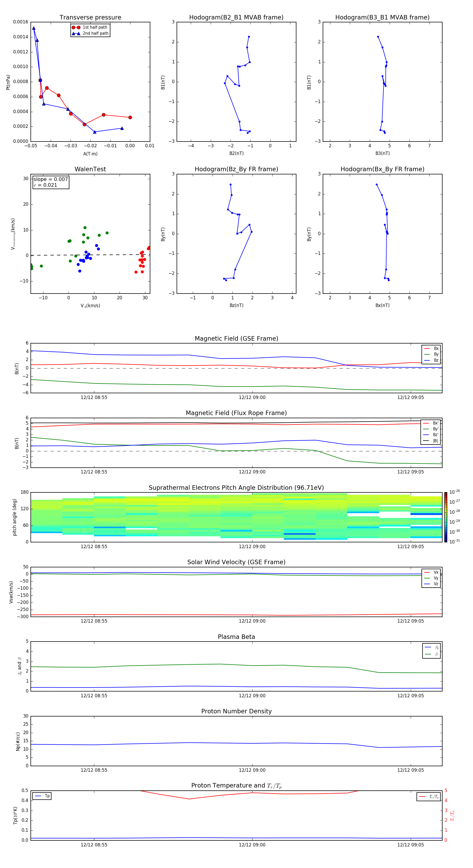Click the Magnetic Field (GSE Frame) title
The height and width of the screenshot is (868, 473).
(236, 339)
